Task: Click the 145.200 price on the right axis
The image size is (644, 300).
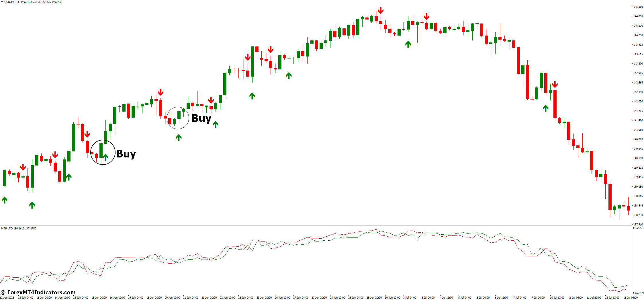Action: click(638, 7)
